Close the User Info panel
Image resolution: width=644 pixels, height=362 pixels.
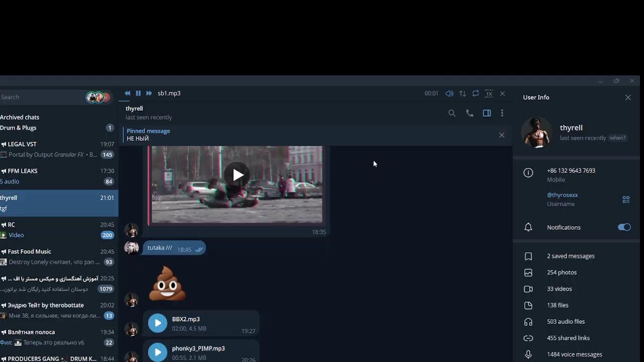[x=628, y=98]
